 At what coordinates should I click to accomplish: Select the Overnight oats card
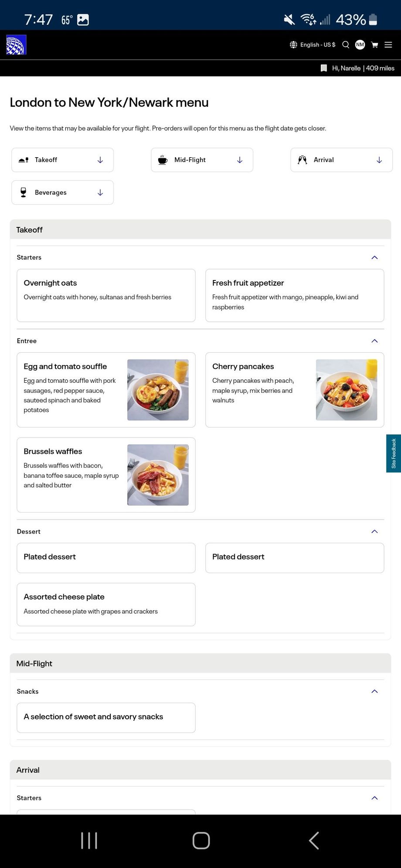click(106, 295)
